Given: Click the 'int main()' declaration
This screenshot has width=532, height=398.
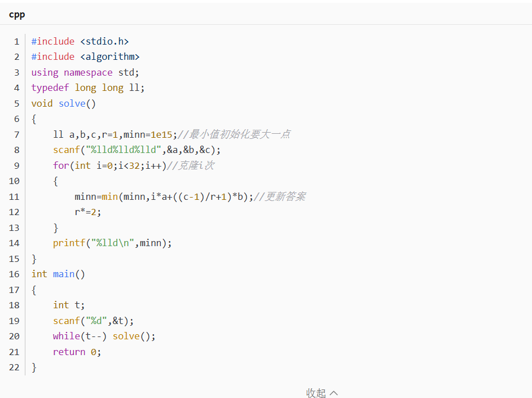Looking at the screenshot, I should tap(58, 274).
